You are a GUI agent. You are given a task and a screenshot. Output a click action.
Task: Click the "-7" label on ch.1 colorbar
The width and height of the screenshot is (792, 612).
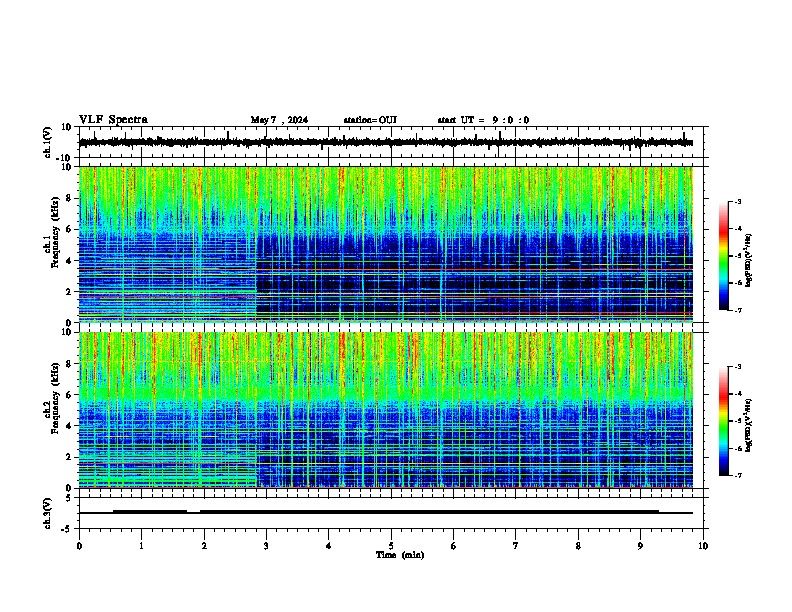point(737,310)
